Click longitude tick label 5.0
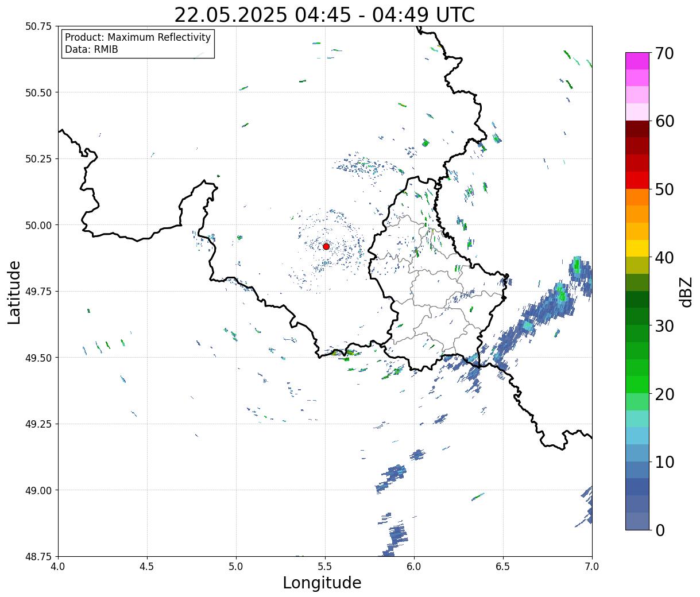 tap(236, 567)
